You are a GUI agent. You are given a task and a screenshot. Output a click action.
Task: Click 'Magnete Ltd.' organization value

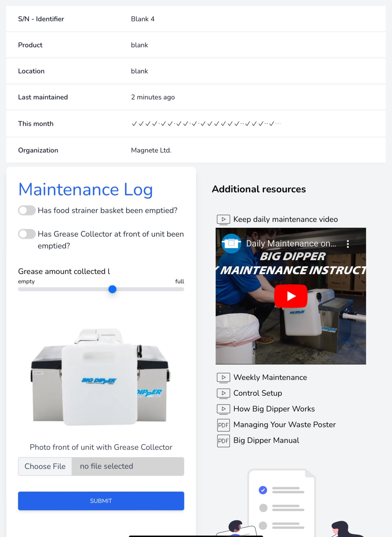point(151,150)
